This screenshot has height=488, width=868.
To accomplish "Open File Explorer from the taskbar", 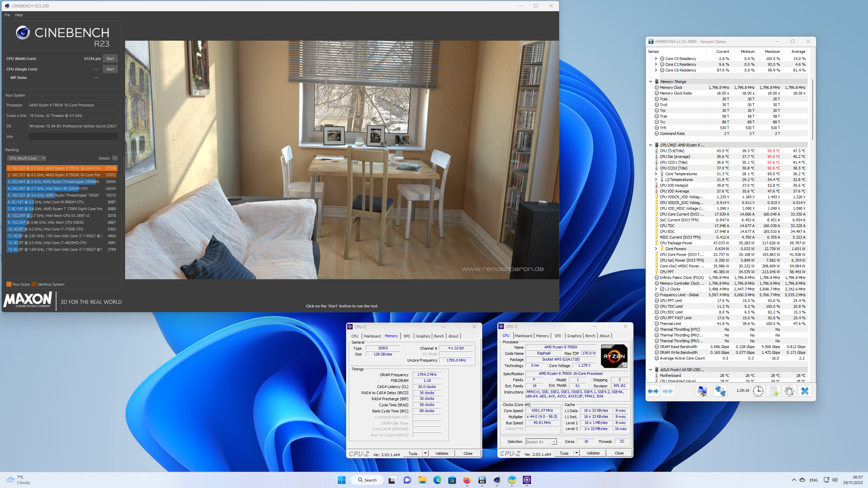I will coord(422,480).
